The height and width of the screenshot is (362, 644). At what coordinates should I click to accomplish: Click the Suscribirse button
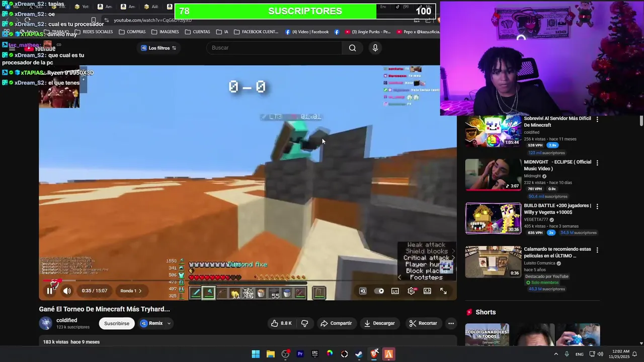tap(117, 323)
